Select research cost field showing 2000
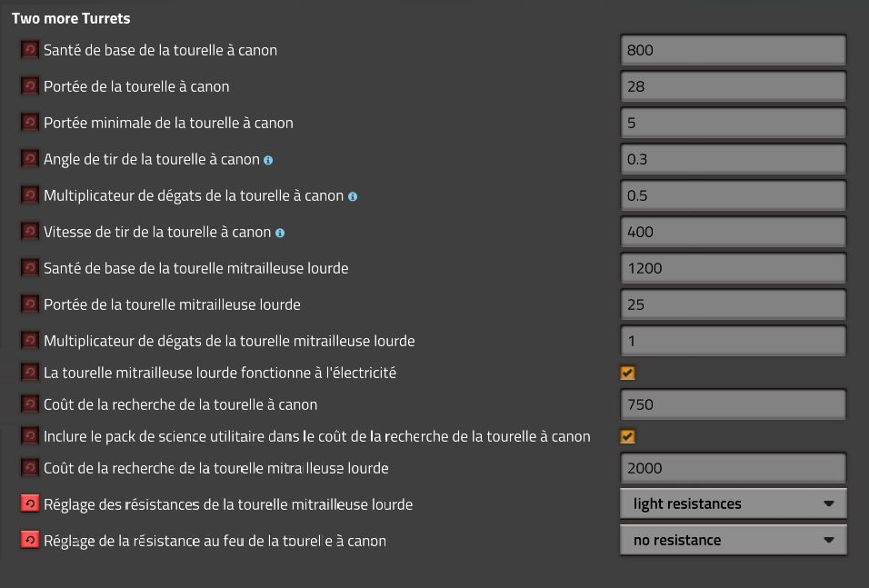Viewport: 869px width, 588px height. point(733,468)
